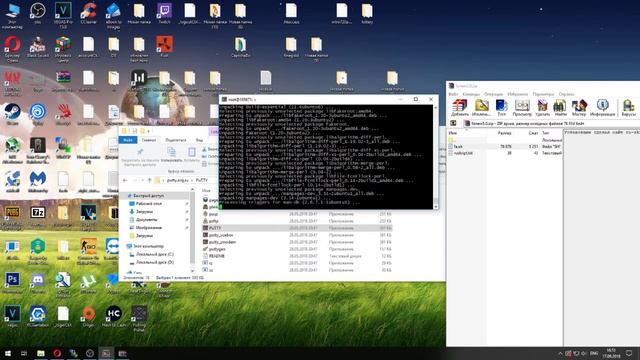Switch to Explorer's Вид ribbon tab

point(199,140)
